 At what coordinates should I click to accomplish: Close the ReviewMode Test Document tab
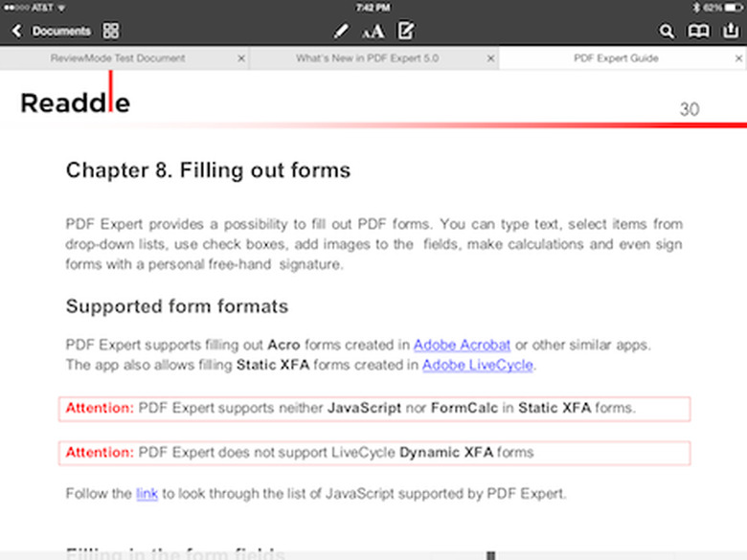click(241, 58)
